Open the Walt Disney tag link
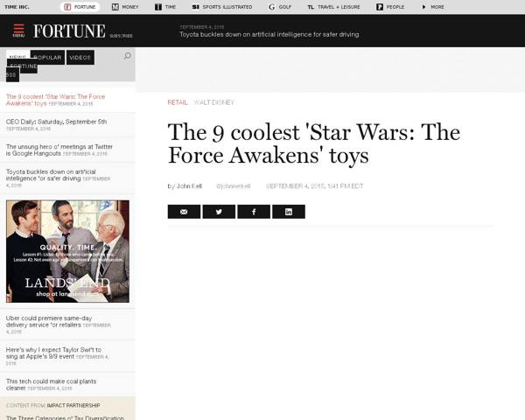Viewport: 525px width, 420px height. (213, 102)
